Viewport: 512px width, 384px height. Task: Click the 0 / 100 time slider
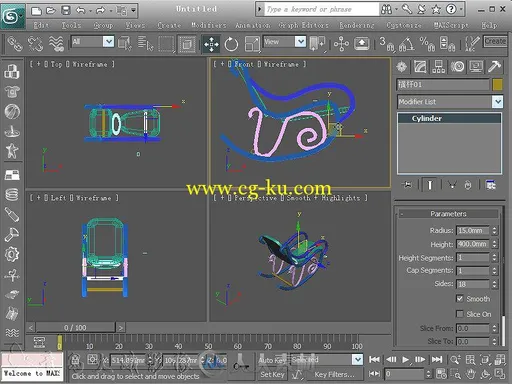tap(75, 328)
